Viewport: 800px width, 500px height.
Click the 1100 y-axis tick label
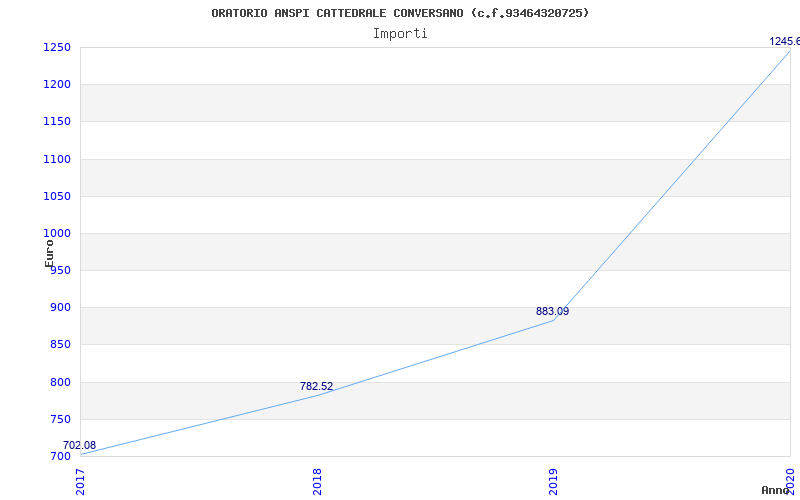[x=57, y=159]
